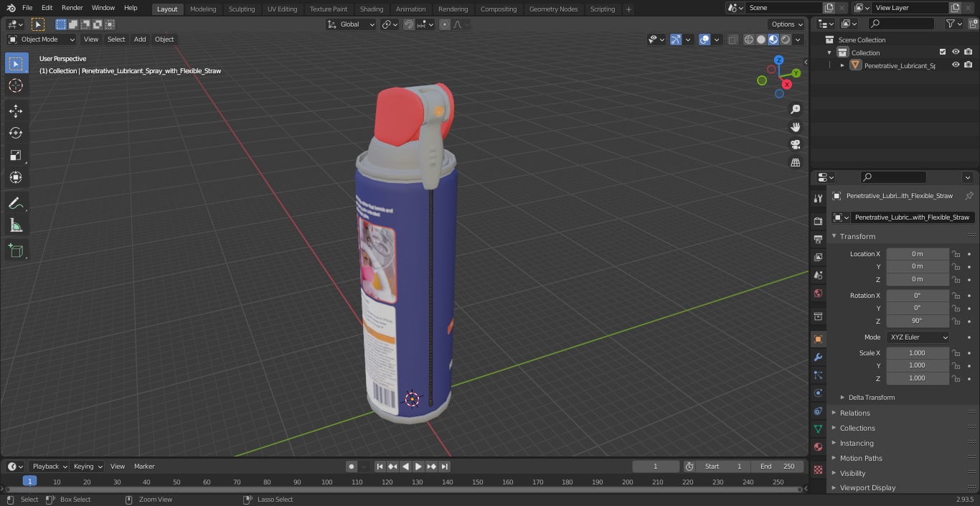
Task: Expand Penetrative_Lubricant object in outliner
Action: [x=842, y=65]
